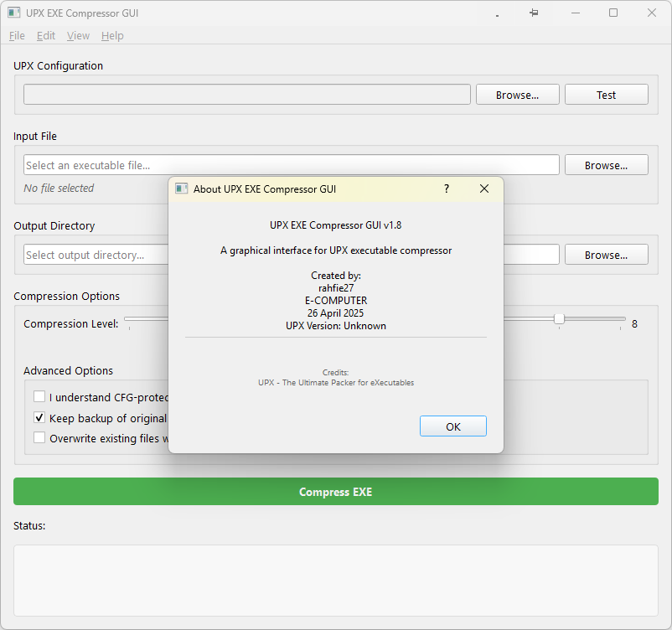Click the 'No file selected' label

click(x=59, y=188)
